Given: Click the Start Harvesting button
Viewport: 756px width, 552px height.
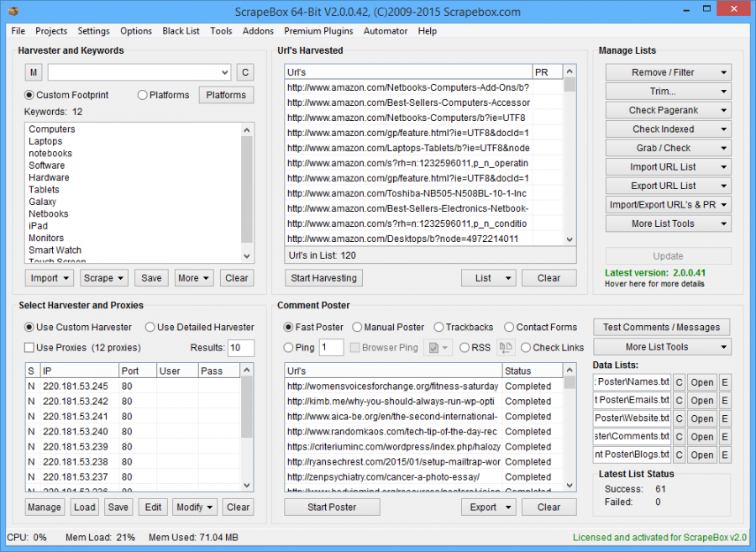Looking at the screenshot, I should tap(323, 277).
